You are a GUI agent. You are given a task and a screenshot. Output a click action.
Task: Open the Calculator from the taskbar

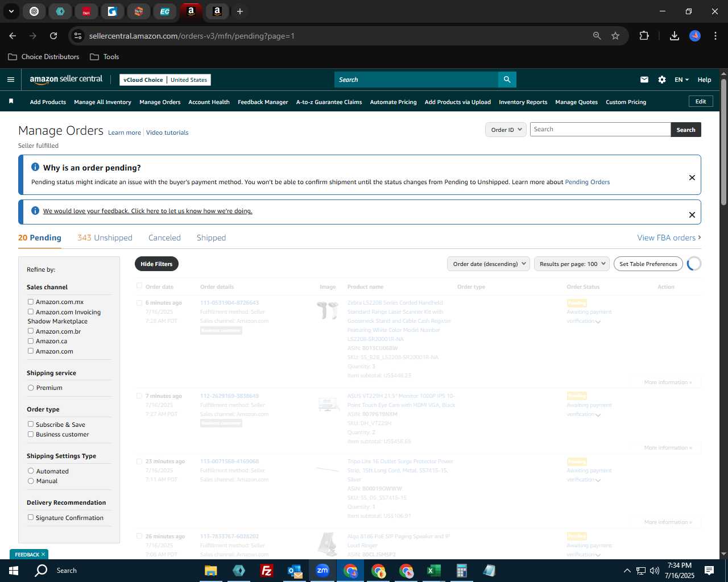pyautogui.click(x=462, y=571)
